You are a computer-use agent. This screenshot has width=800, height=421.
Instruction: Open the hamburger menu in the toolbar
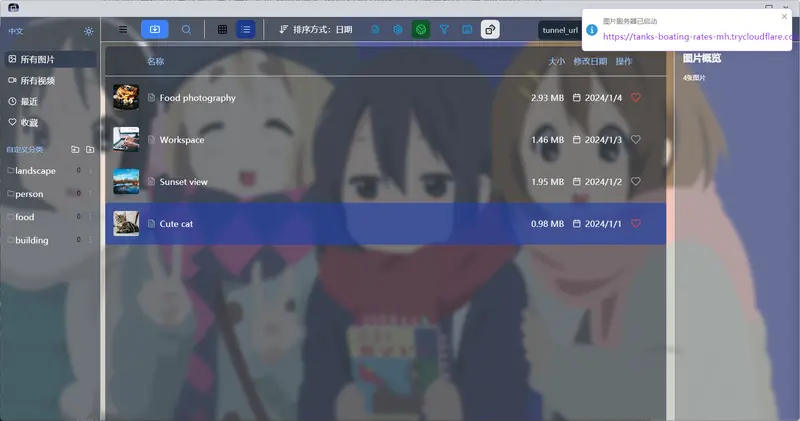click(123, 30)
